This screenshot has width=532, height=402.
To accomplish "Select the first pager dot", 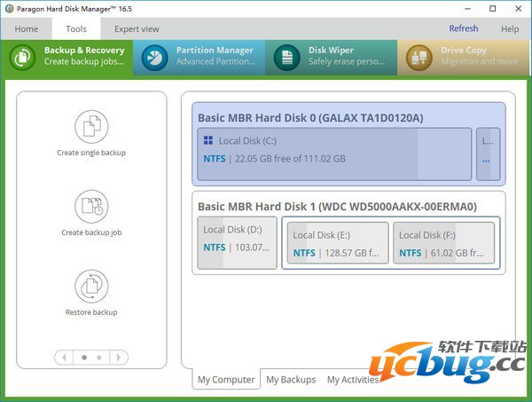I will (x=84, y=357).
